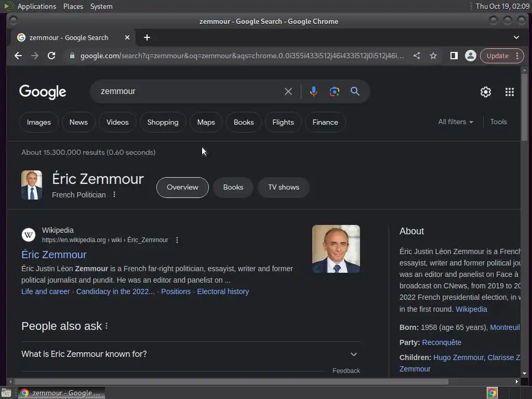
Task: View site information lock icon
Action: click(x=72, y=56)
